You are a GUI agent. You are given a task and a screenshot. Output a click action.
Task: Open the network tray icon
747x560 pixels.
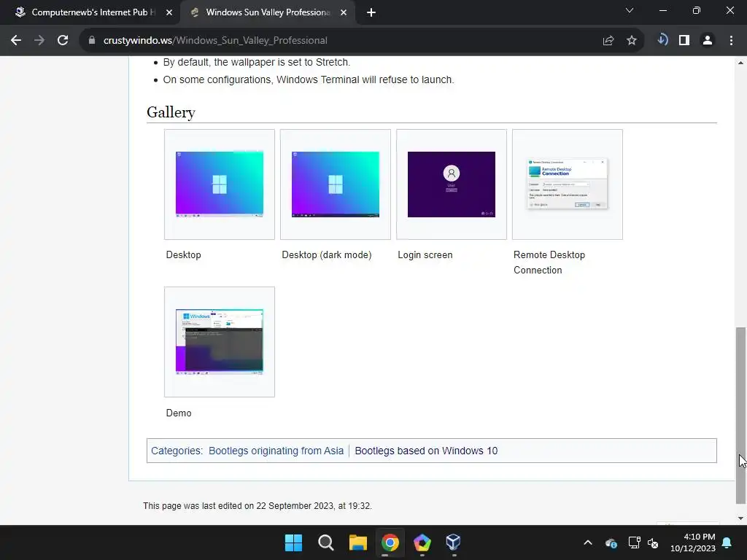point(634,542)
